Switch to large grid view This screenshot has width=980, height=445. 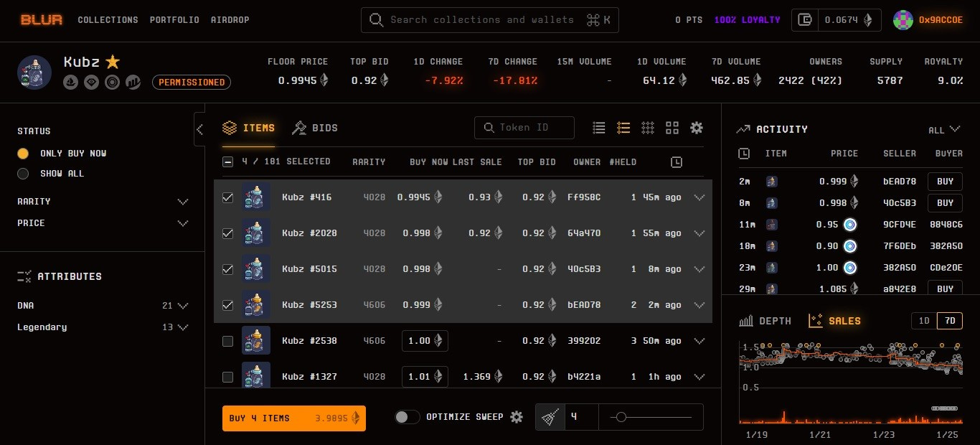pyautogui.click(x=672, y=128)
